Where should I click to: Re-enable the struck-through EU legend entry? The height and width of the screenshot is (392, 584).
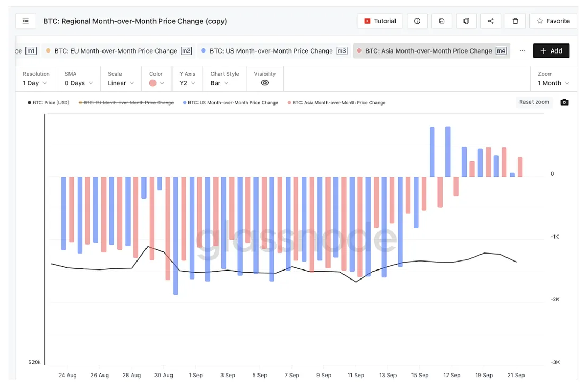click(x=126, y=103)
